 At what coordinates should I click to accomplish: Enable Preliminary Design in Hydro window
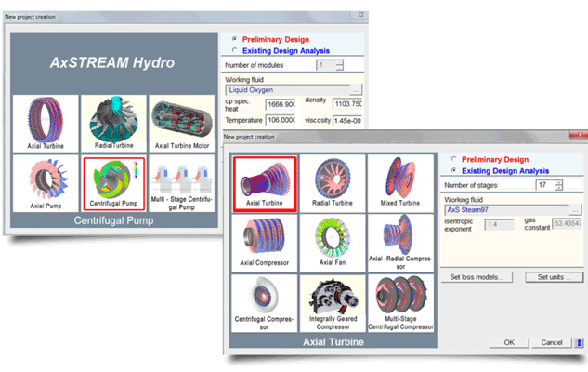click(x=235, y=39)
